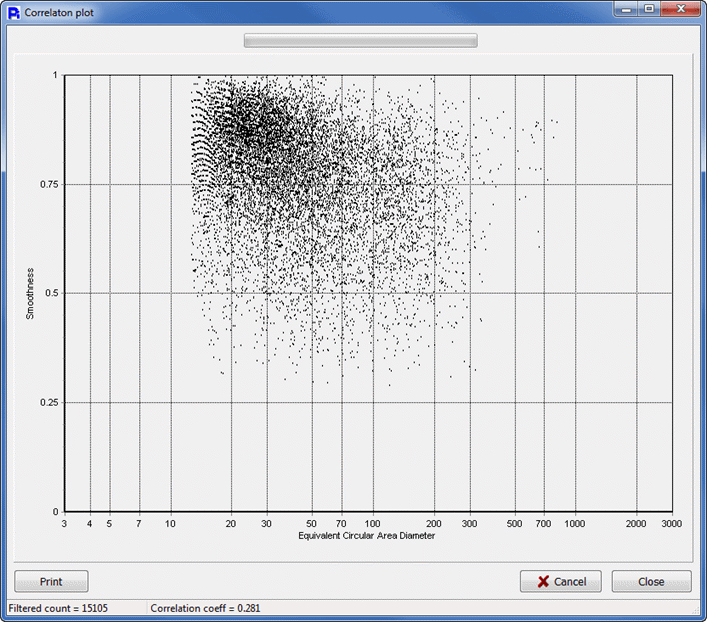The height and width of the screenshot is (622, 707).
Task: Minimize the Correlaton plot window
Action: (626, 9)
